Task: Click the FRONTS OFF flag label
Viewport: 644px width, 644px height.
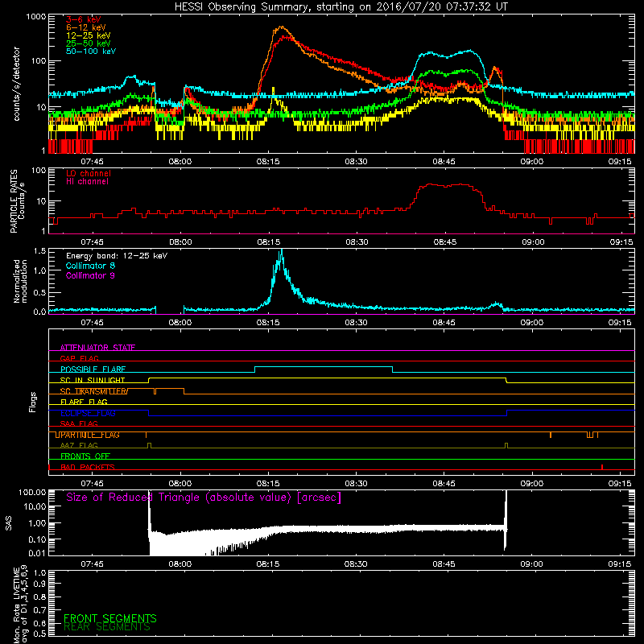Action: click(85, 456)
